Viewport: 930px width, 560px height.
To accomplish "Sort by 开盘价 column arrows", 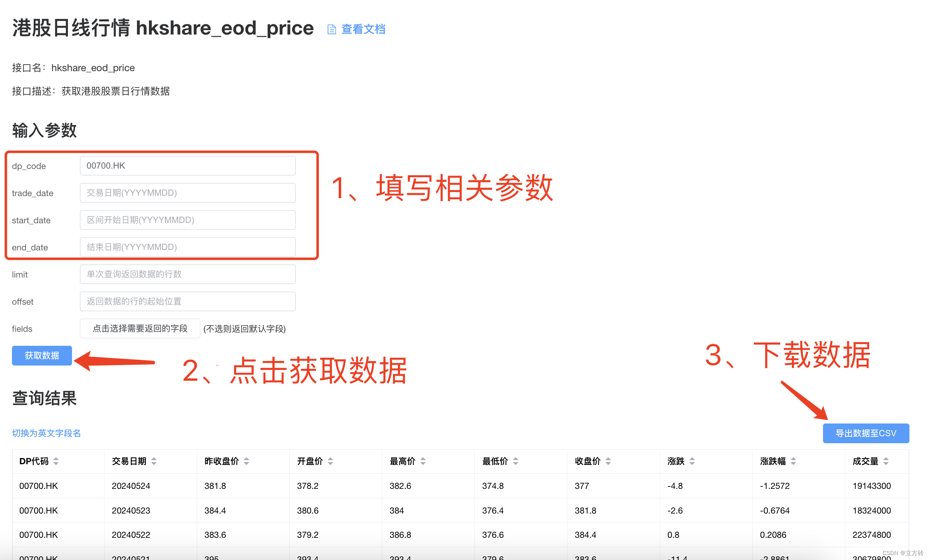I will click(330, 461).
